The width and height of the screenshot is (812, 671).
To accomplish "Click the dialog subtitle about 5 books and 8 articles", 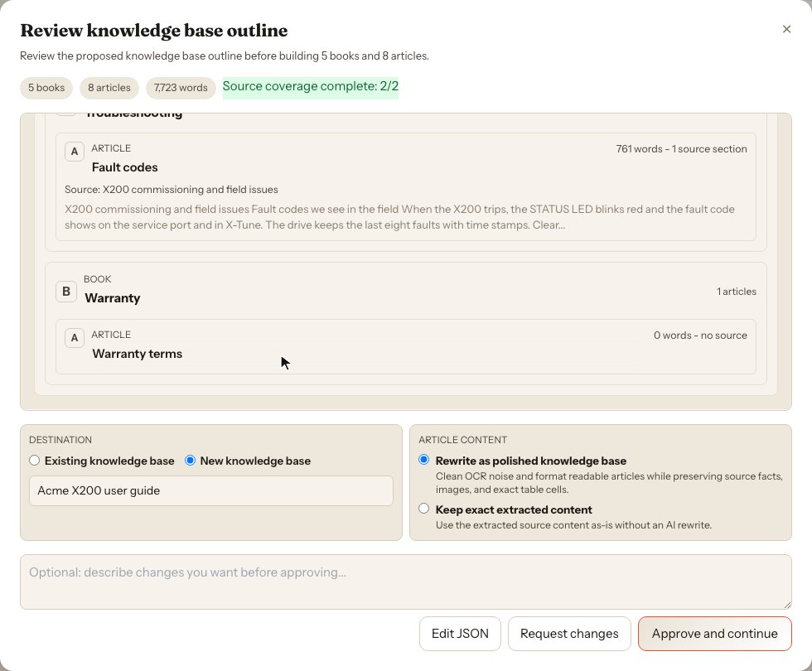I will [x=225, y=56].
